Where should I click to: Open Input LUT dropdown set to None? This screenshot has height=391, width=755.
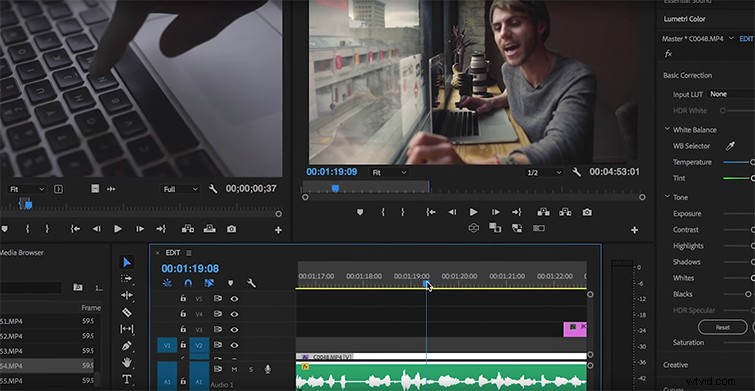coord(731,94)
